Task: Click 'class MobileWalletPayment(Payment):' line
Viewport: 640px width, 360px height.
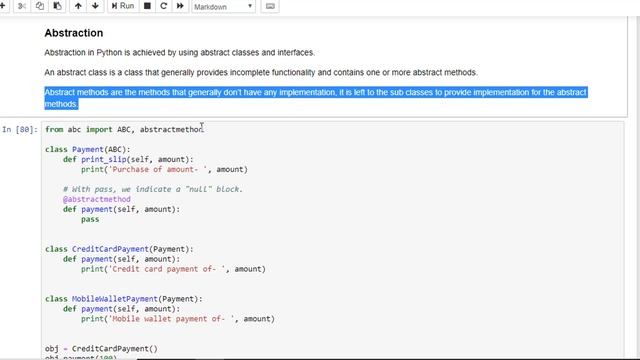Action: [124, 299]
